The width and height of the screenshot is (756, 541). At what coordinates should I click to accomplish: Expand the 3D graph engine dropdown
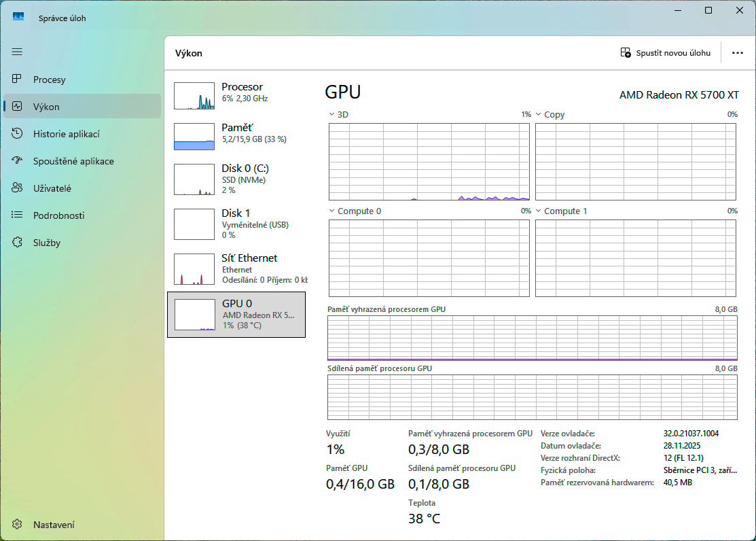click(331, 115)
